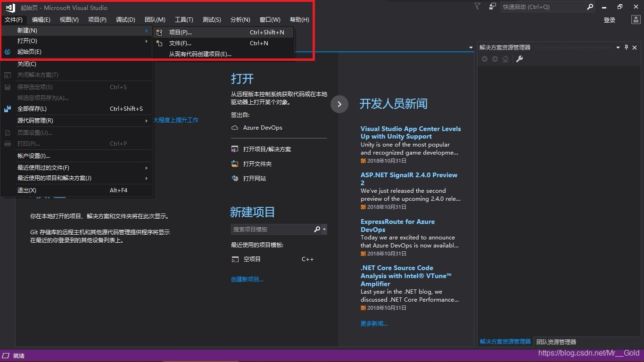
Task: Click the home icon in Solution Explorer toolbar
Action: pyautogui.click(x=505, y=59)
